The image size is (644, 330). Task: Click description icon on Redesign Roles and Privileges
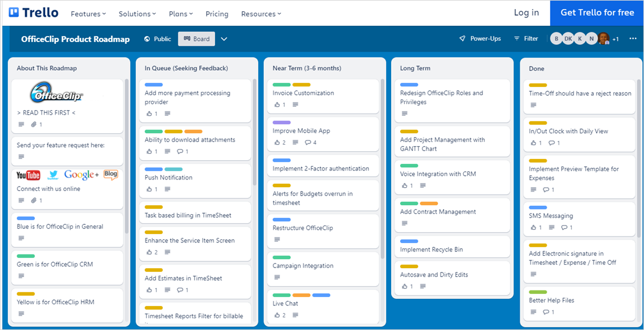click(404, 113)
